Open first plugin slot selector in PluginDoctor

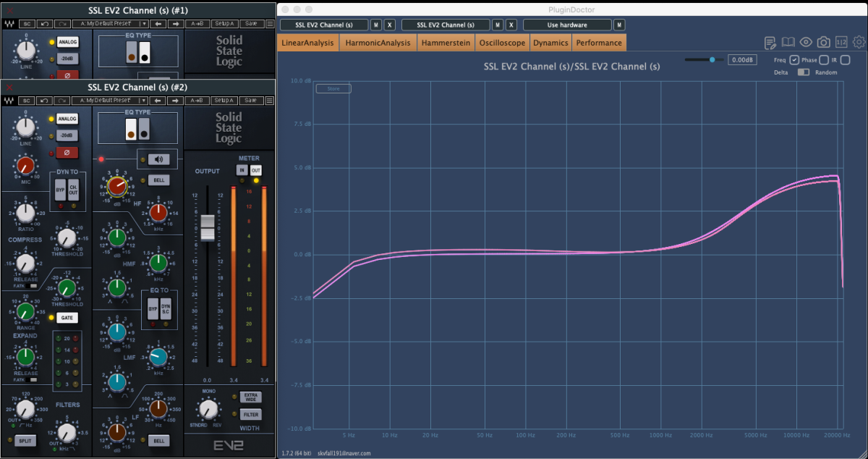coord(324,25)
